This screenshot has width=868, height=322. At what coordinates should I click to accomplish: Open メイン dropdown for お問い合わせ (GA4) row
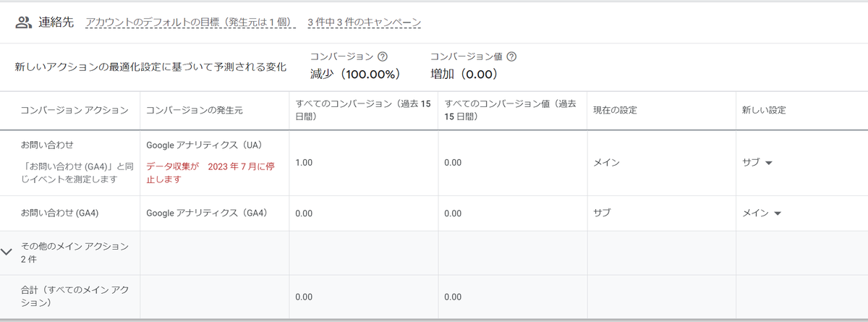(x=762, y=213)
